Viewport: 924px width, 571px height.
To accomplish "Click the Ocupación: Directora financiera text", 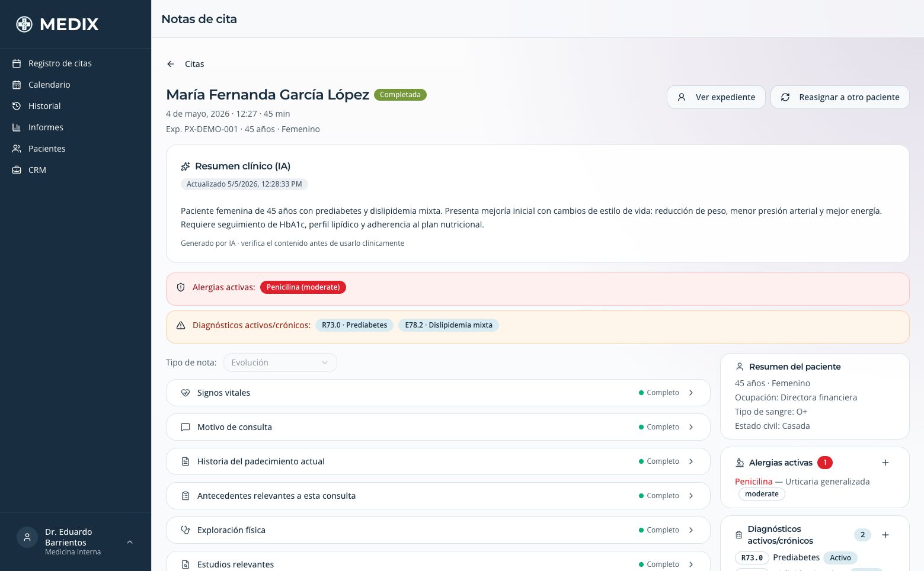I will 796,397.
